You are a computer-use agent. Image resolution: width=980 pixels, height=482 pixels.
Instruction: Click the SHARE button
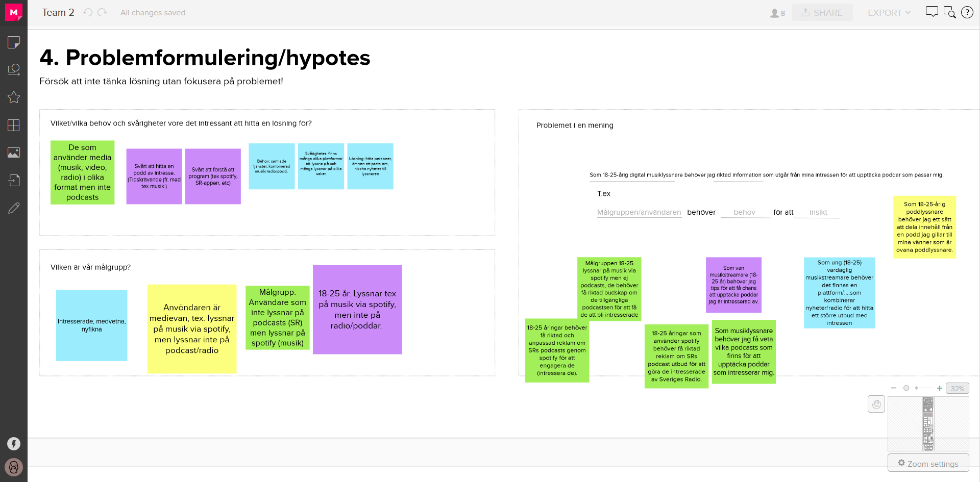822,13
